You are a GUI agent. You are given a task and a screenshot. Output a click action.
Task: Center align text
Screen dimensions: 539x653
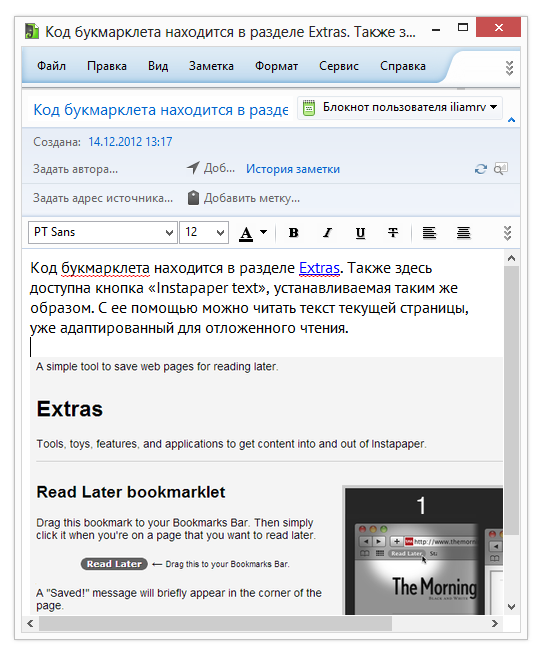(463, 233)
